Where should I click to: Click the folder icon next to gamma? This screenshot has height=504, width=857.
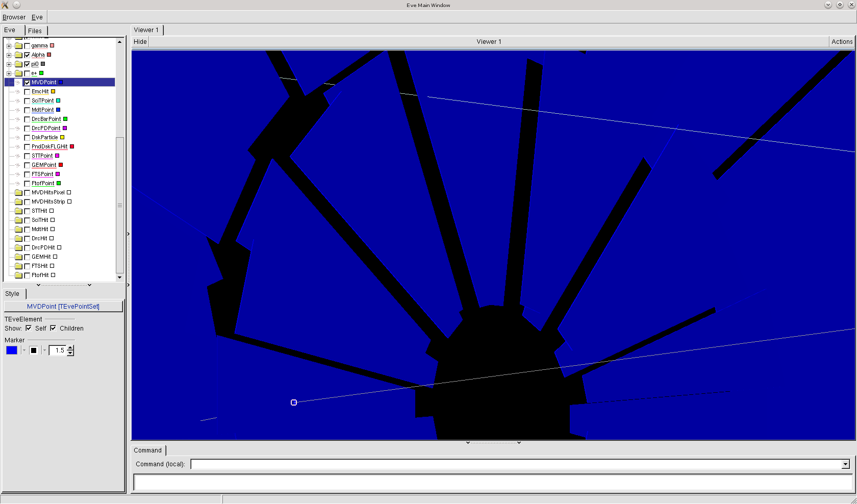click(19, 46)
